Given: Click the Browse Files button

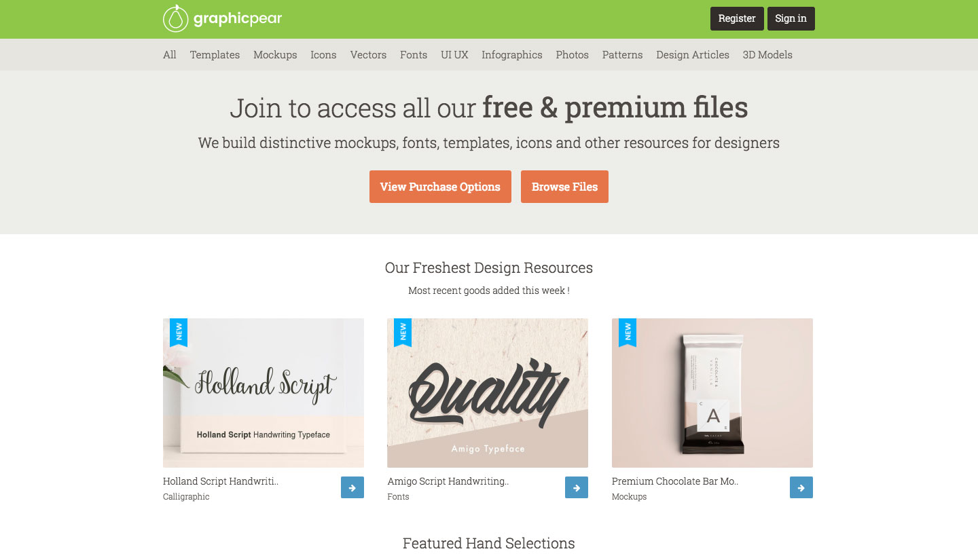Looking at the screenshot, I should point(564,187).
